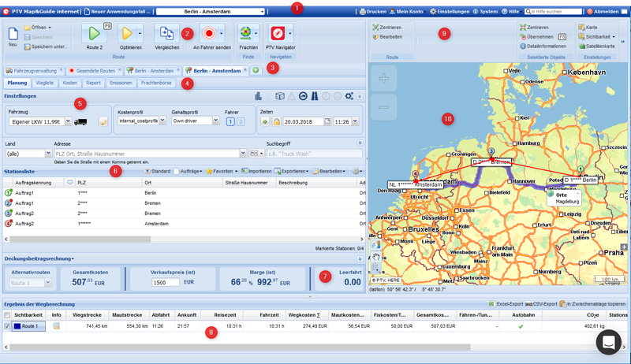Tick the select-all Sichtbarkeit header checkbox

(x=7, y=314)
